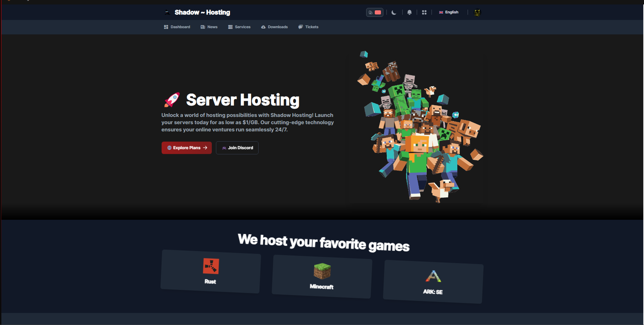Open the Tickets menu item
This screenshot has height=325, width=644.
(x=308, y=27)
